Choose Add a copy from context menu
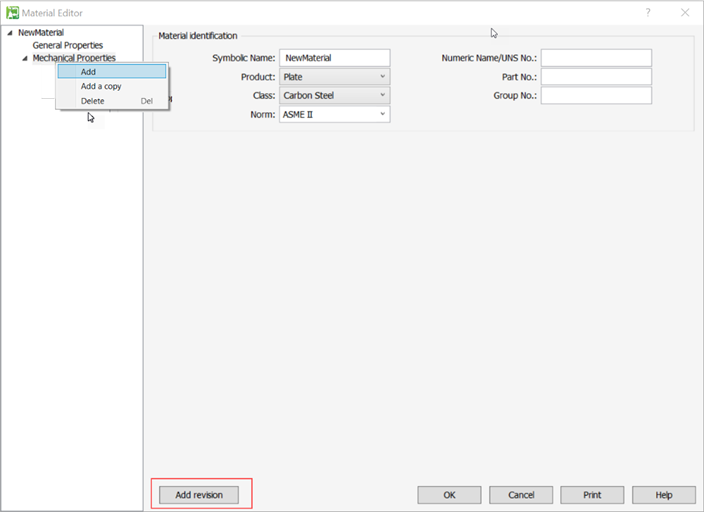The width and height of the screenshot is (704, 512). [112, 86]
